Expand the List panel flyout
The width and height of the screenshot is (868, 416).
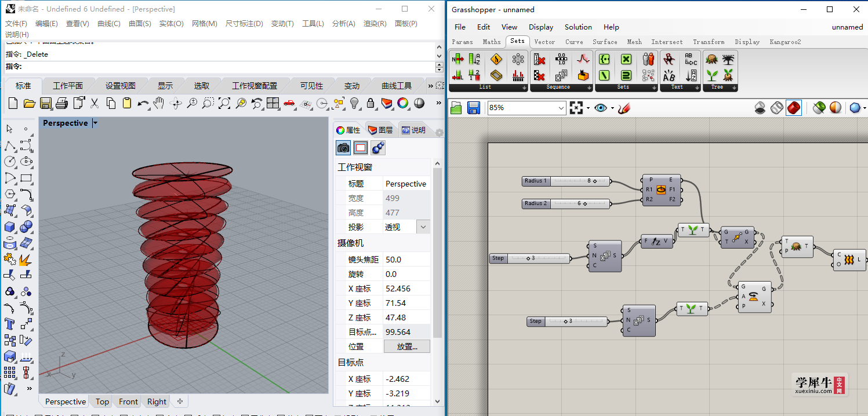click(x=524, y=87)
